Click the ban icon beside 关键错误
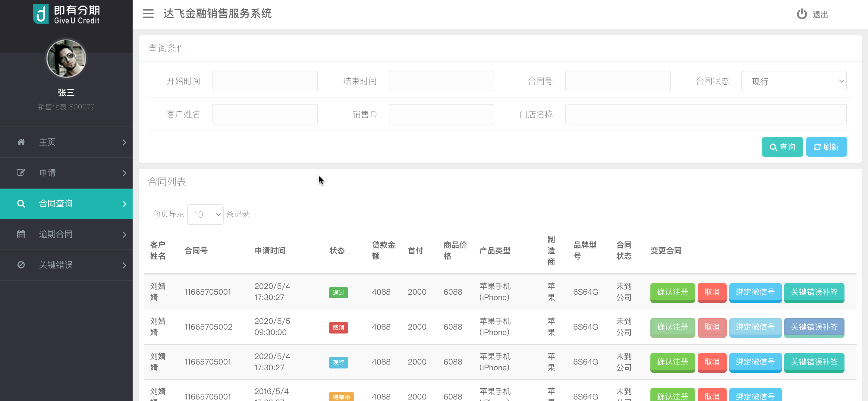The image size is (868, 401). (21, 265)
